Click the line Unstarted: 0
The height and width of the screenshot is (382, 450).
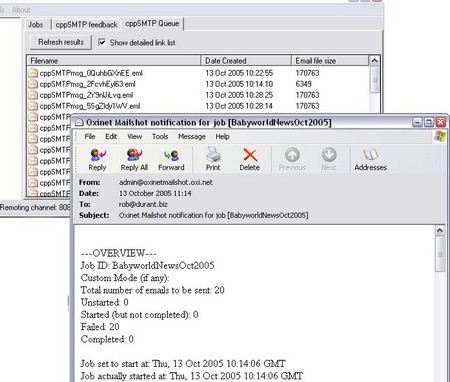point(104,302)
